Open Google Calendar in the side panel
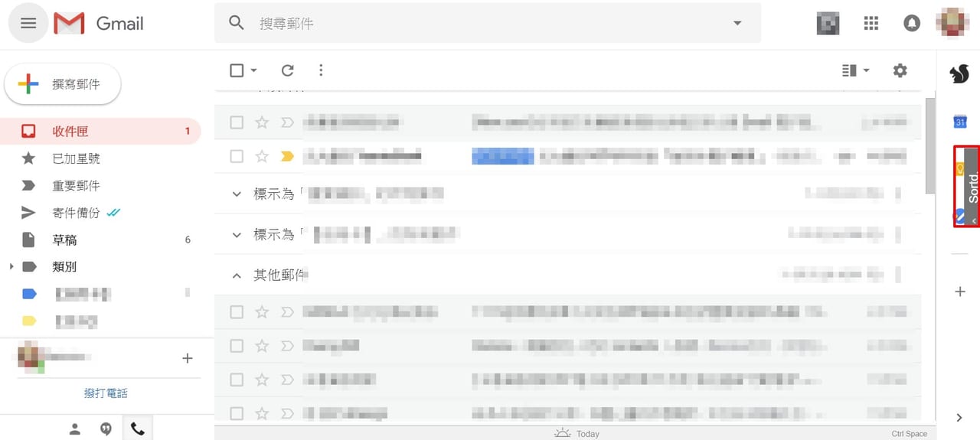Viewport: 980px width, 440px height. click(x=960, y=121)
